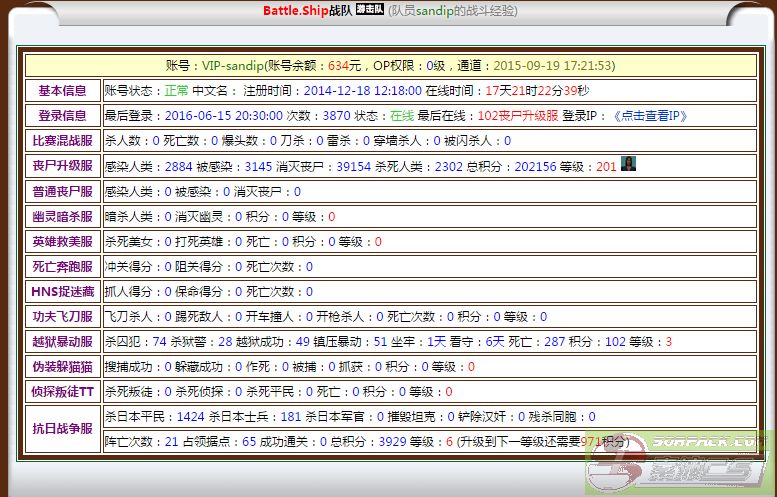This screenshot has width=777, height=497.
Task: Open the 丧尸升级服 server section
Action: click(62, 166)
